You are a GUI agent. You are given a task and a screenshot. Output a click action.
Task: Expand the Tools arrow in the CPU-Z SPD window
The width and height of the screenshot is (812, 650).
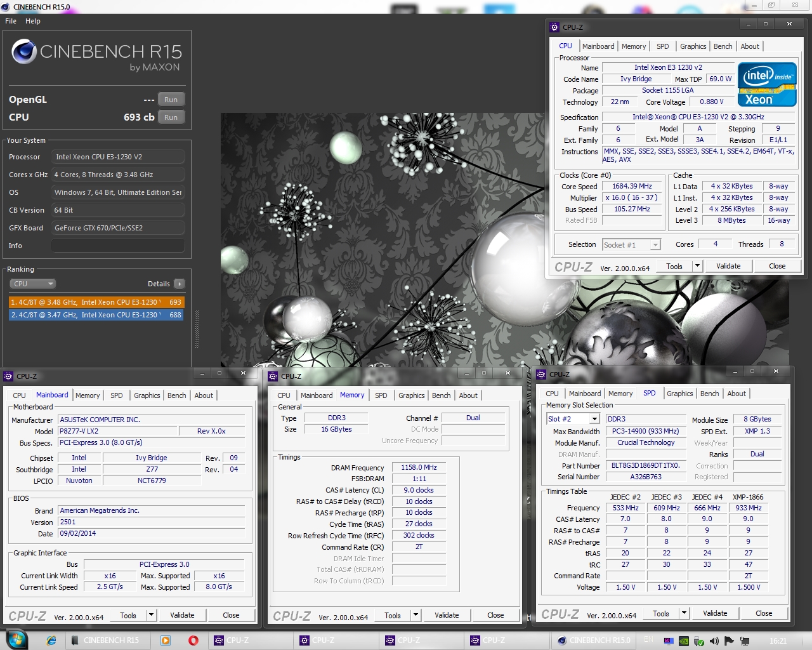coord(684,613)
